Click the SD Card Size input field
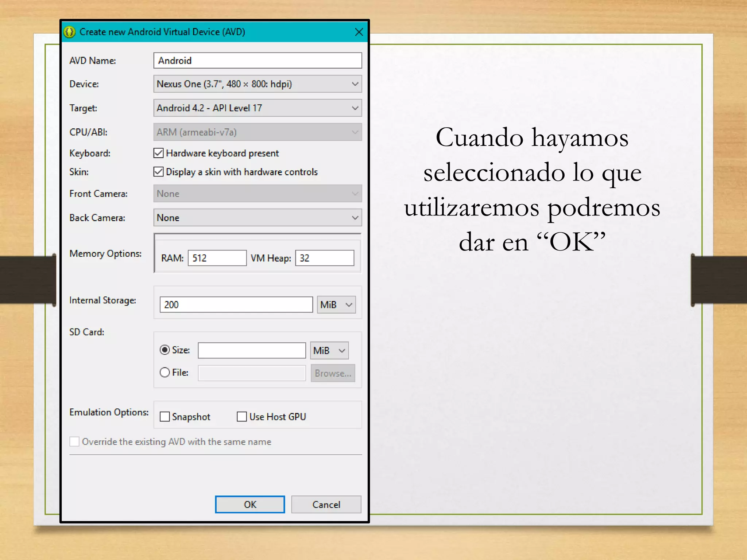The width and height of the screenshot is (747, 560). click(x=252, y=350)
